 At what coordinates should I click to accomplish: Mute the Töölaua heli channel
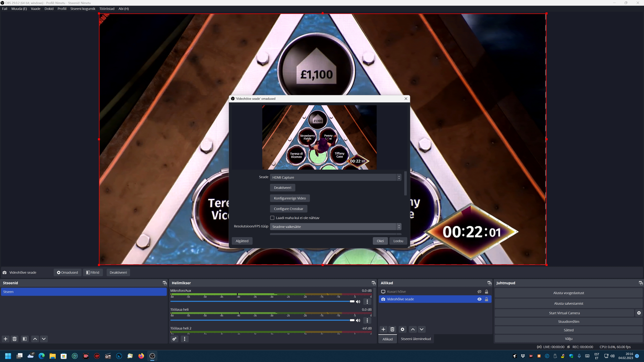[x=358, y=320]
